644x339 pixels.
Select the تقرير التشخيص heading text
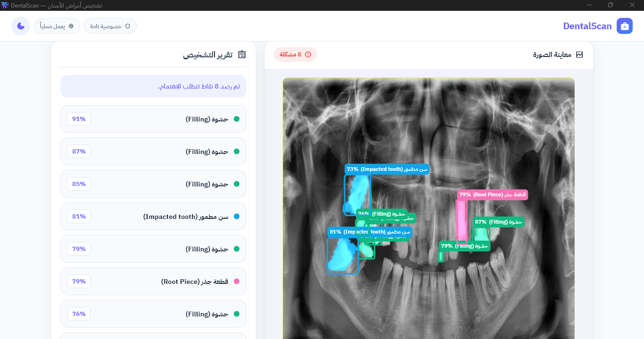point(208,55)
